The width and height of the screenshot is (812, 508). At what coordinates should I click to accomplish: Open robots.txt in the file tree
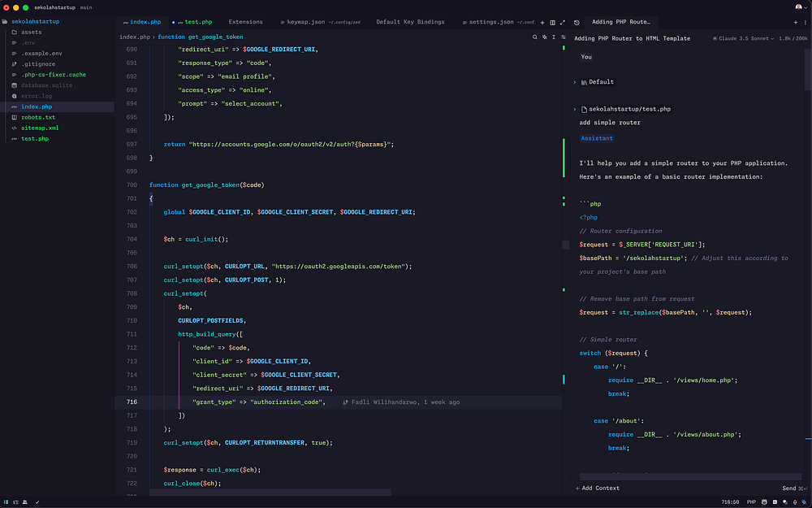click(x=57, y=118)
